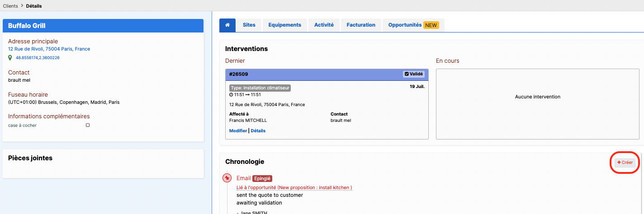
Task: Click the Pièces jointes panel heading
Action: (30, 158)
